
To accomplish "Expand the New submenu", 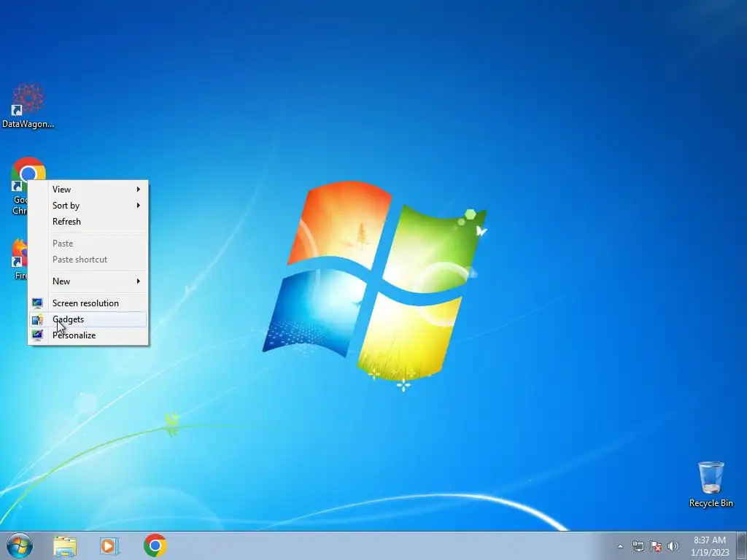I will click(x=88, y=281).
